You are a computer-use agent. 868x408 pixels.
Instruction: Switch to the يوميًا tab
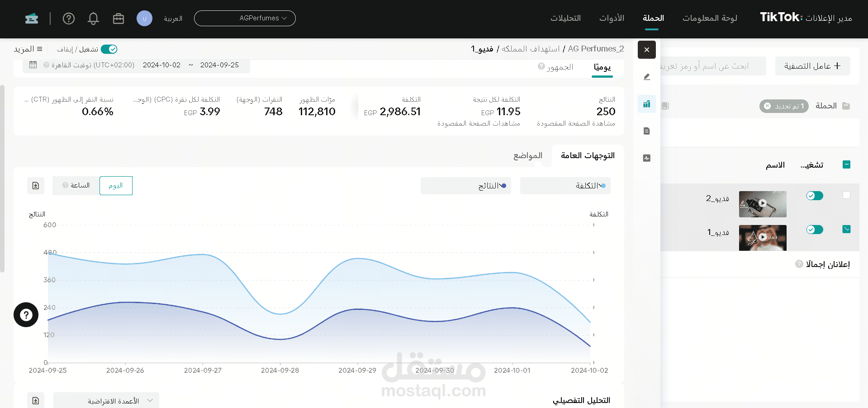tap(602, 67)
